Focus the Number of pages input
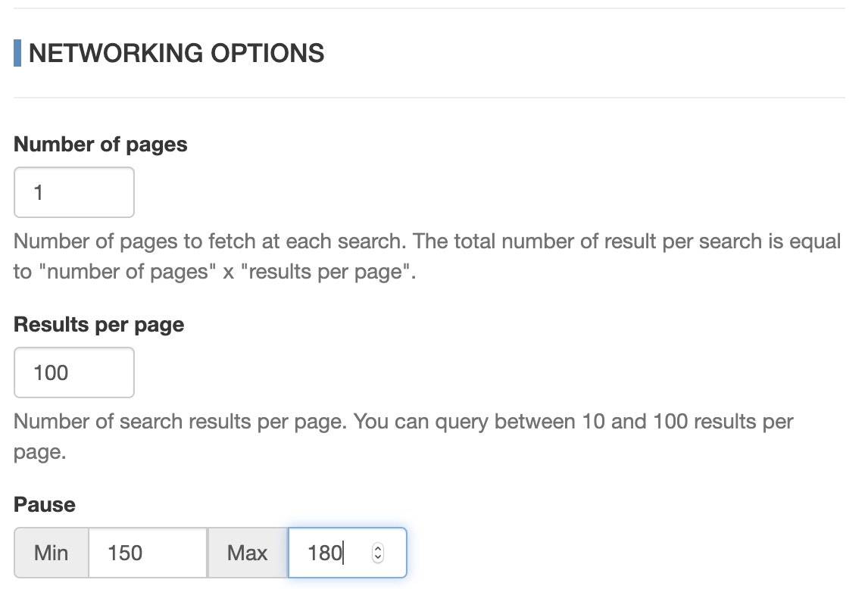 click(x=74, y=192)
